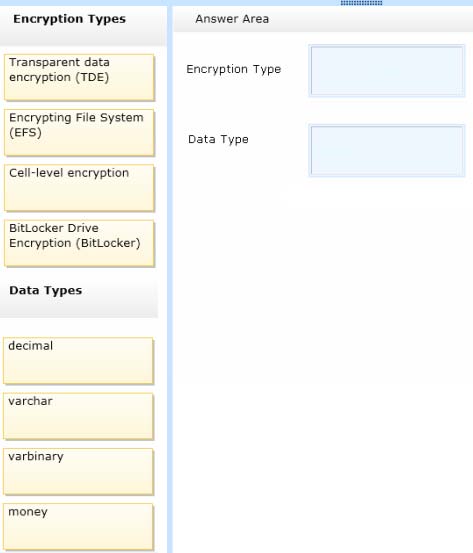Select the varchar data type tile

pyautogui.click(x=78, y=416)
